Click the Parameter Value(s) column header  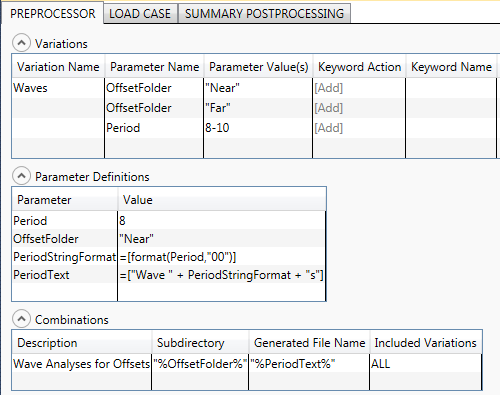[258, 67]
